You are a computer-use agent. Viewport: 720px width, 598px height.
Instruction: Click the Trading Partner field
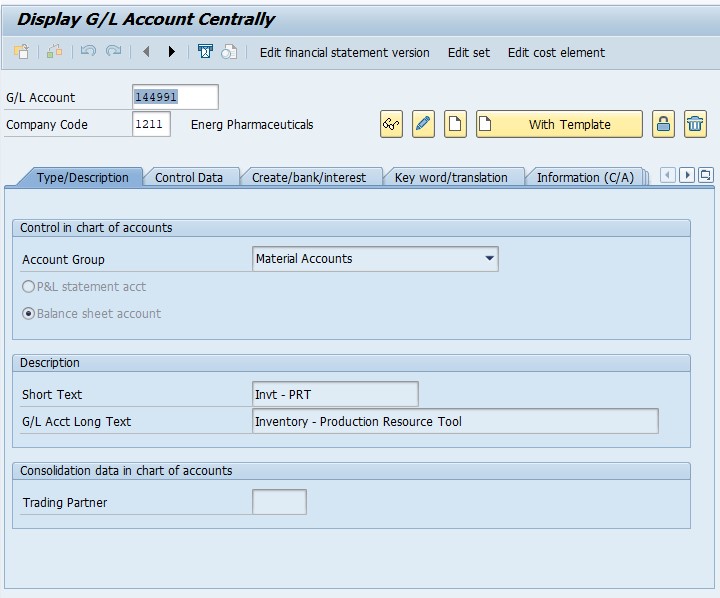279,502
